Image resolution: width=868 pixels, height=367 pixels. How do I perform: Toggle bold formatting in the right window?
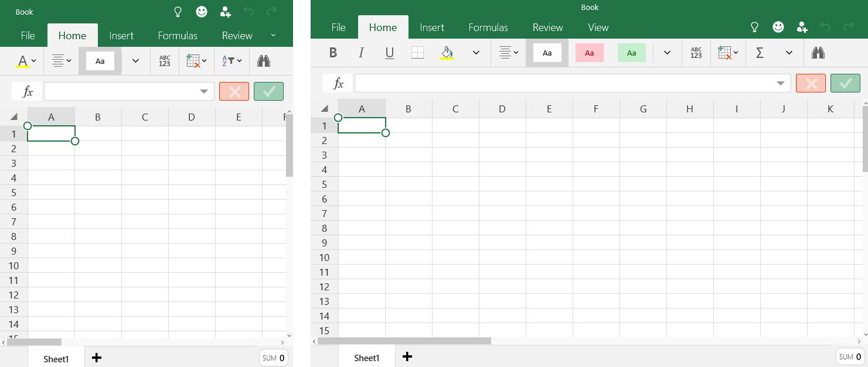333,53
